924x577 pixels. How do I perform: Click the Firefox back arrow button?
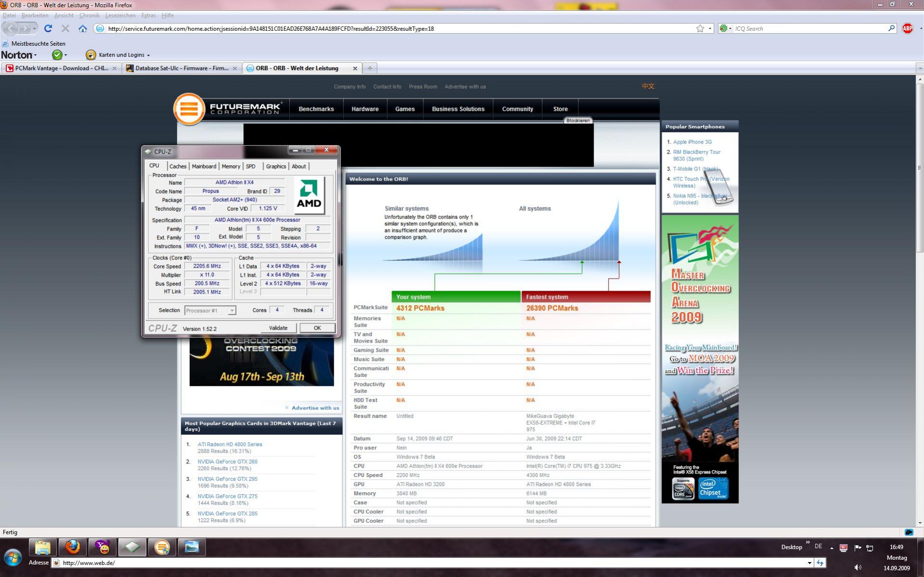click(x=11, y=28)
